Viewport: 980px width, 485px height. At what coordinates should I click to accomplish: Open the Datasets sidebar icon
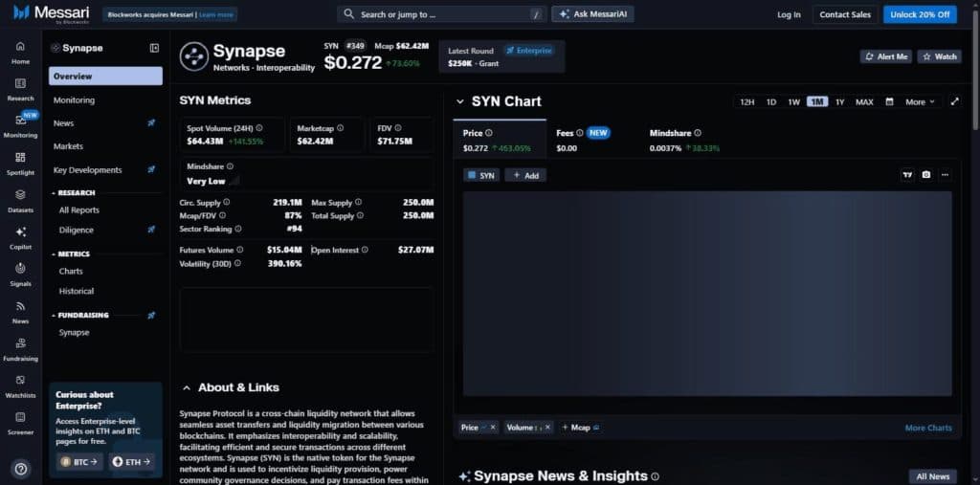(x=20, y=194)
